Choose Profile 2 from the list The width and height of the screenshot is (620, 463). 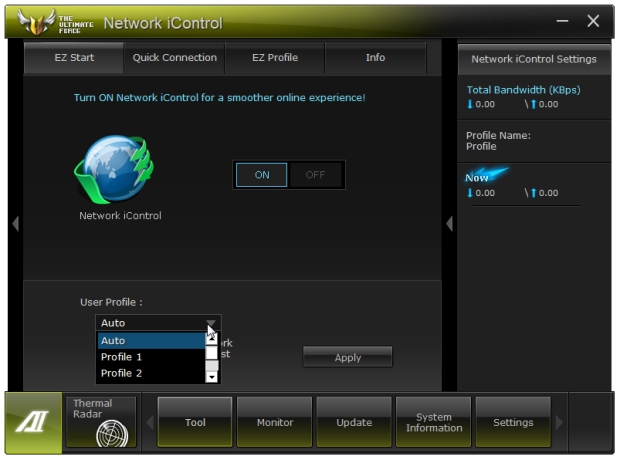tap(151, 373)
